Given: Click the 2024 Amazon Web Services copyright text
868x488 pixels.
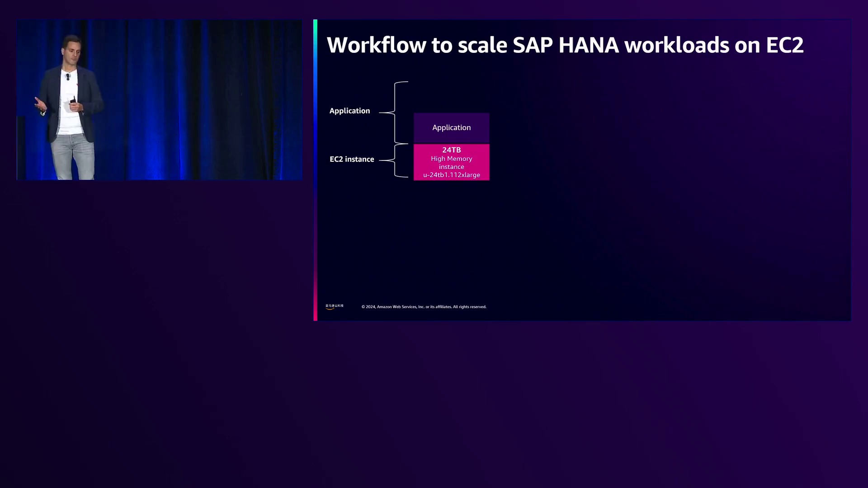Looking at the screenshot, I should click(424, 307).
